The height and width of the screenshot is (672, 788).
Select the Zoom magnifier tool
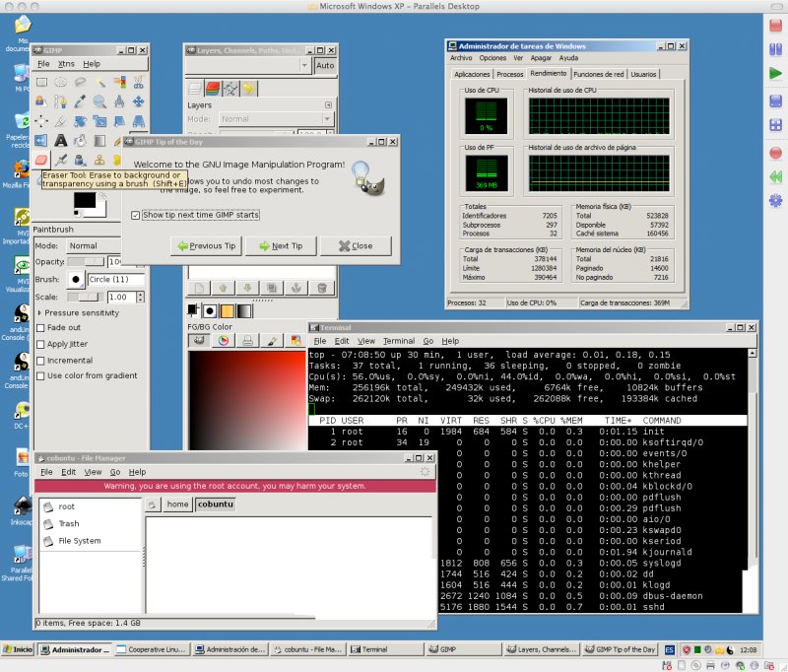click(x=99, y=101)
